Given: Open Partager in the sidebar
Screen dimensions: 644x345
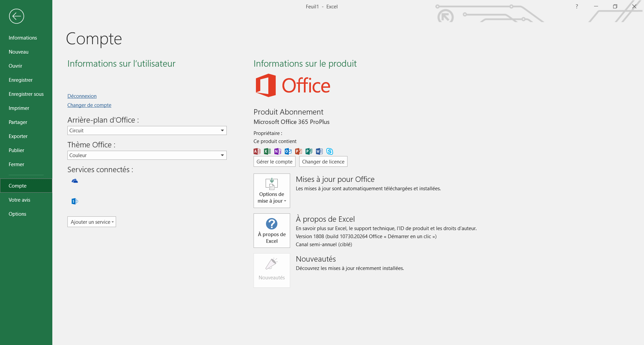Looking at the screenshot, I should (x=26, y=122).
